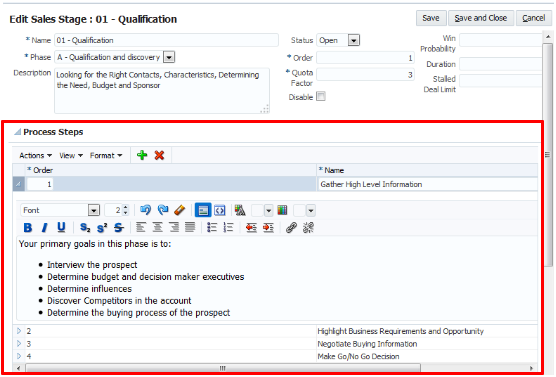Open the Status dropdown
This screenshot has width=556, height=377.
point(354,40)
